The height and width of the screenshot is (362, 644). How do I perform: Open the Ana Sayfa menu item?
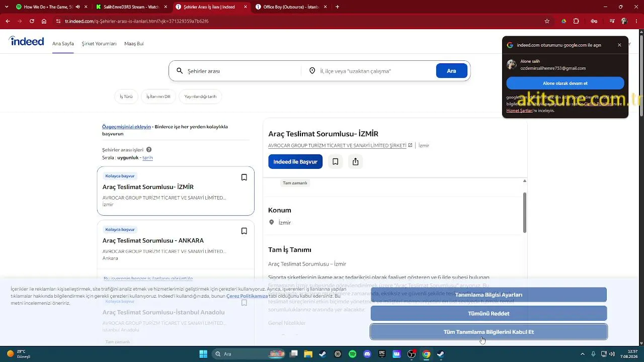click(x=63, y=44)
